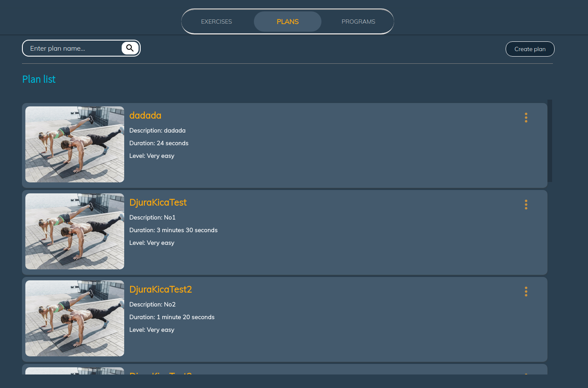Click the Create plan button

pos(530,49)
